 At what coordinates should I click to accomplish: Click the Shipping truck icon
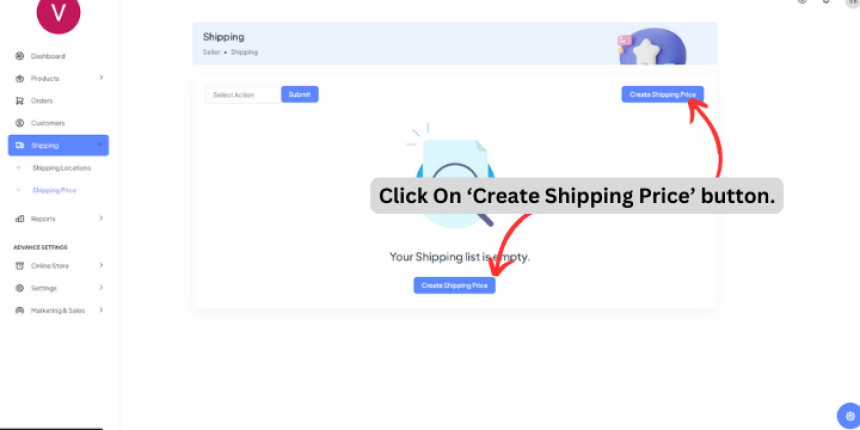pyautogui.click(x=20, y=145)
